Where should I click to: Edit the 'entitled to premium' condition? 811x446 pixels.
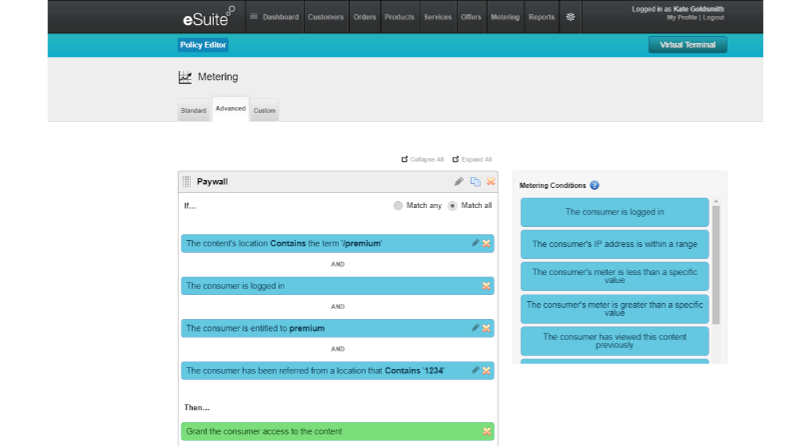(475, 328)
